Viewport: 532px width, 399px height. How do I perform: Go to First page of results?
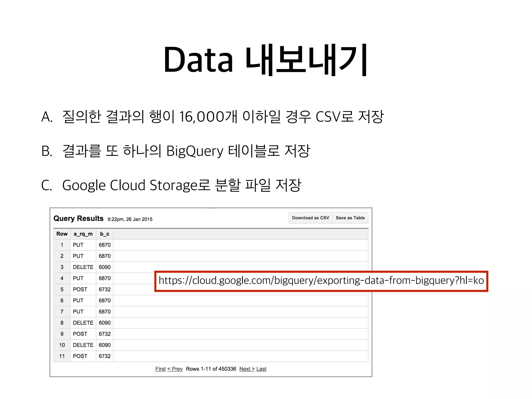point(160,369)
